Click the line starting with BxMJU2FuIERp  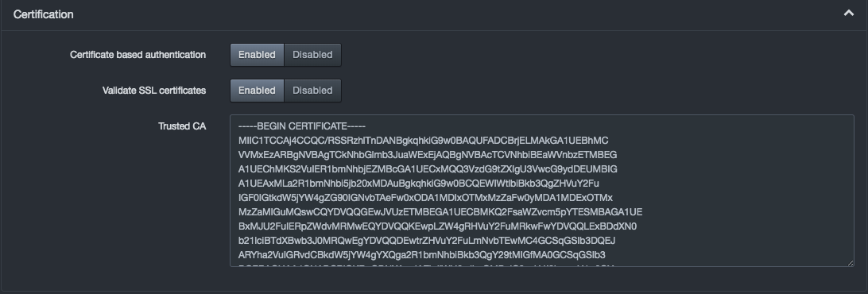437,226
